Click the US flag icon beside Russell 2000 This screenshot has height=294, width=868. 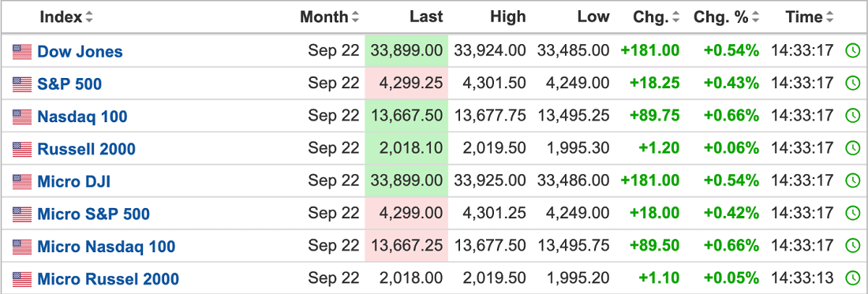(x=22, y=149)
